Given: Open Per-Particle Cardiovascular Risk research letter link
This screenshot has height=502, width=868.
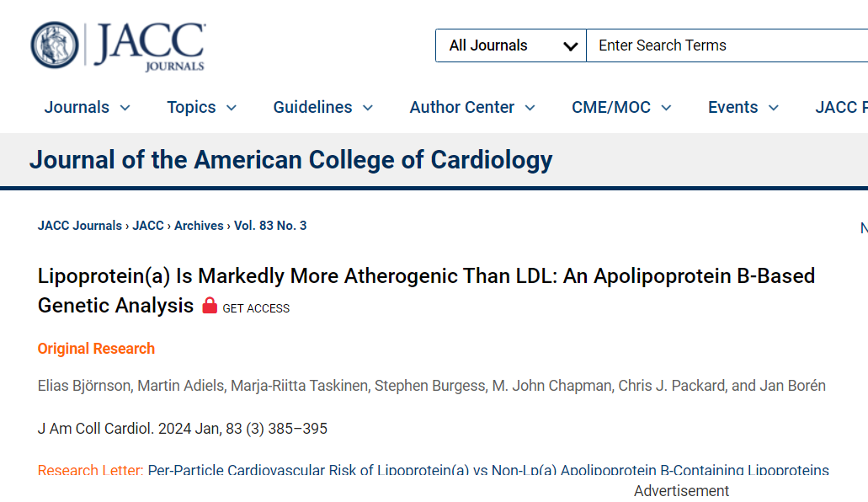Looking at the screenshot, I should pyautogui.click(x=488, y=471).
